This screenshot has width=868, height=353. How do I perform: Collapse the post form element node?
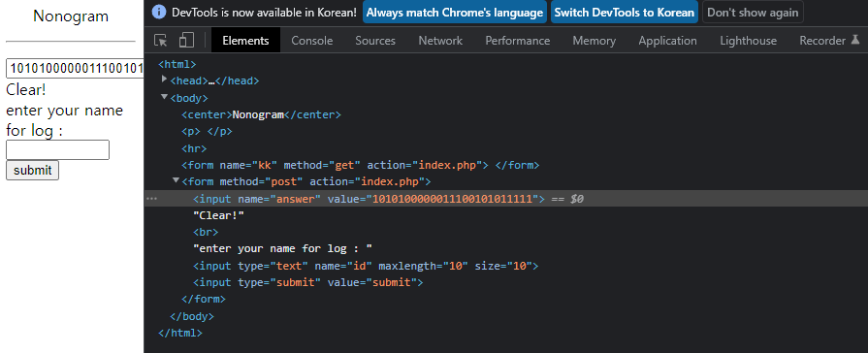pyautogui.click(x=177, y=180)
